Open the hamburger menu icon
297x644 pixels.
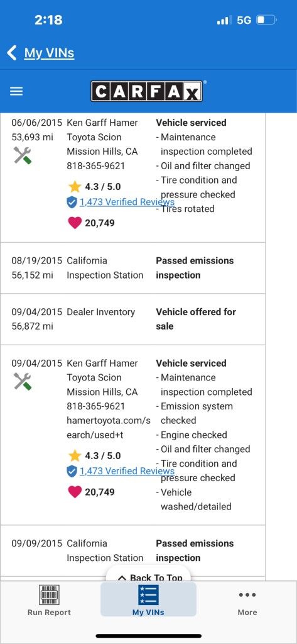16,91
